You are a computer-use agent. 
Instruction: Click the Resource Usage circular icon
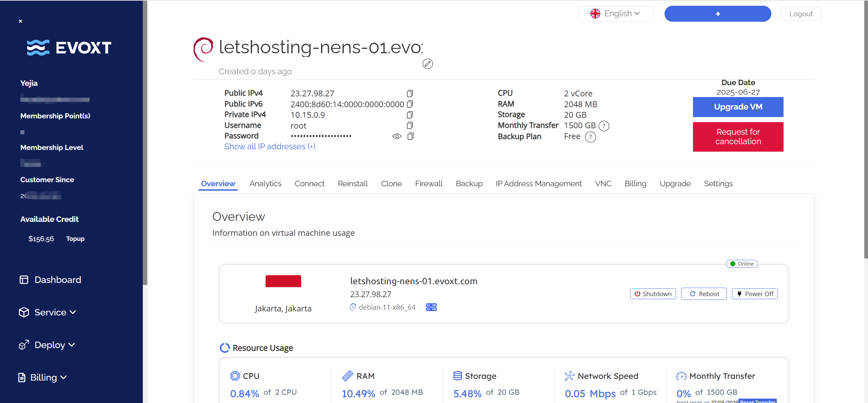click(x=225, y=348)
